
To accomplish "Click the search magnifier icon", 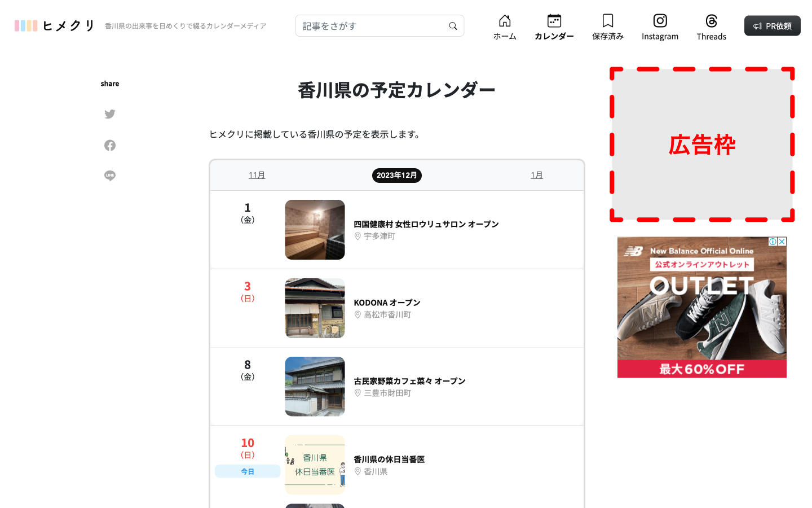I will click(453, 26).
